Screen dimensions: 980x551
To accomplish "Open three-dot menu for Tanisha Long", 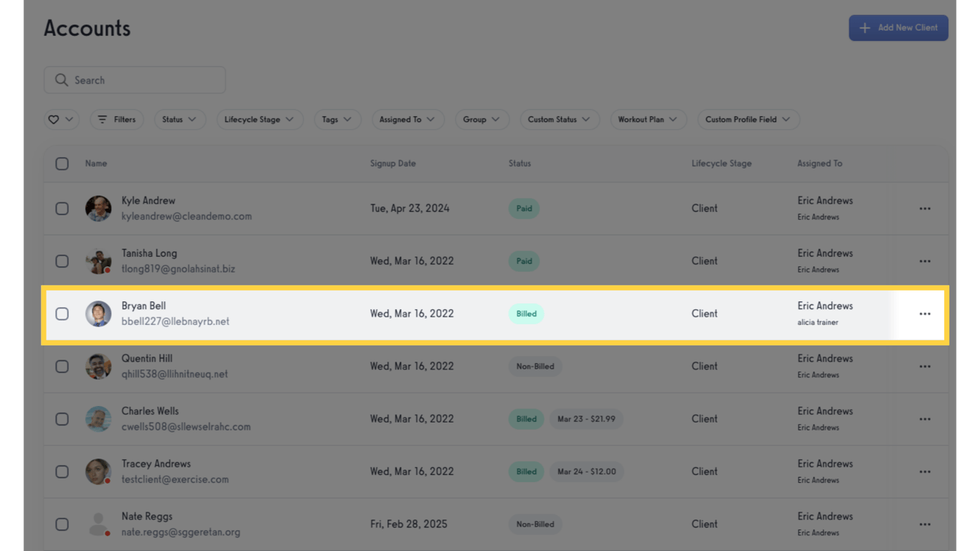I will [925, 261].
